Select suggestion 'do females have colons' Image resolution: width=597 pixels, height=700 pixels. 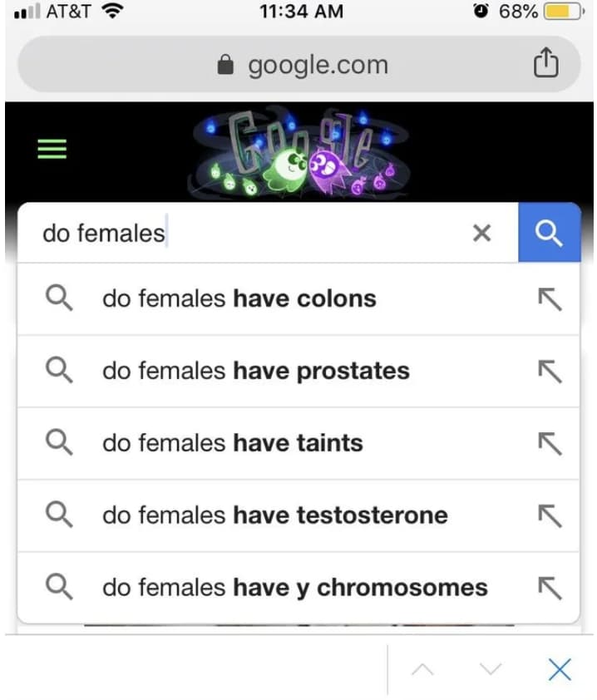[239, 299]
